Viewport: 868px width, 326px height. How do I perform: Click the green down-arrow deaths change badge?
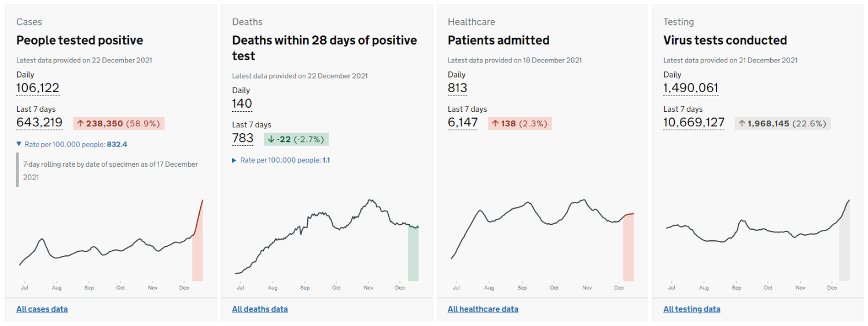click(296, 139)
